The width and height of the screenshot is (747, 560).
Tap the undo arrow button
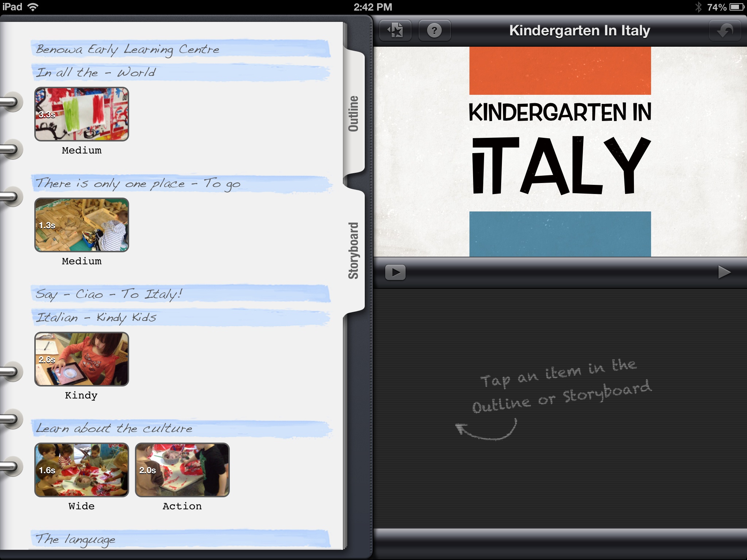[x=724, y=31]
